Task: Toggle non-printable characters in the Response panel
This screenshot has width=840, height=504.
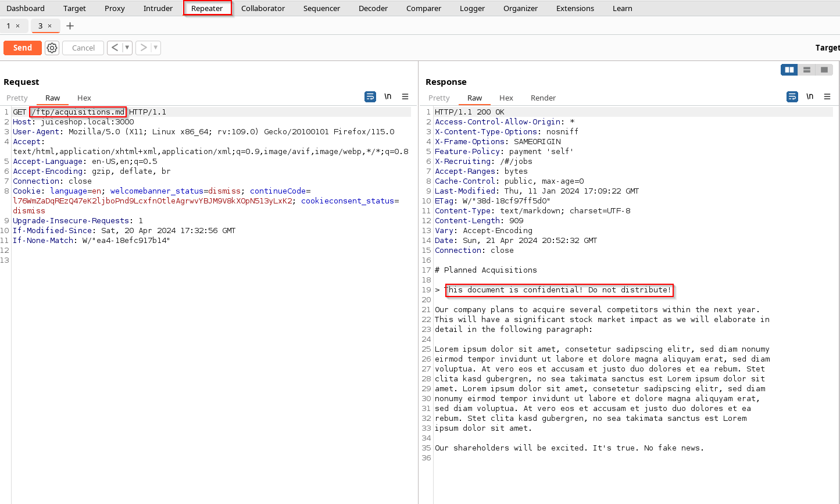Action: pyautogui.click(x=810, y=96)
